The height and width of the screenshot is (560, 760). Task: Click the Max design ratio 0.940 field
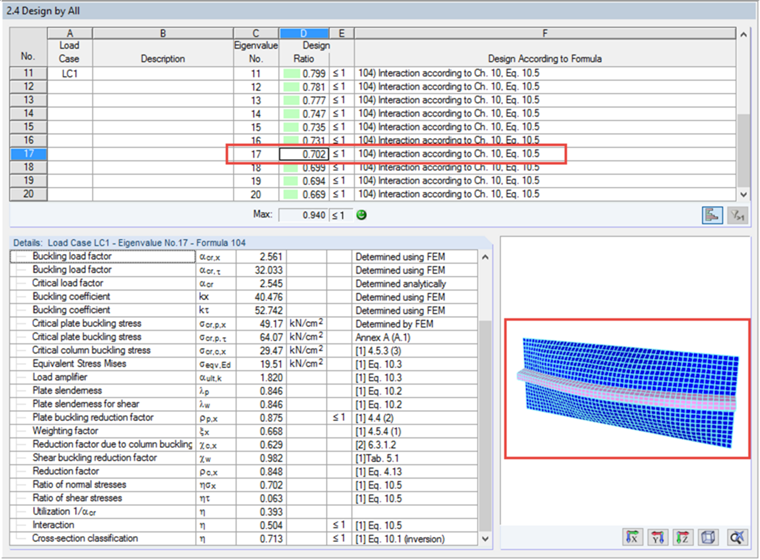click(x=303, y=215)
